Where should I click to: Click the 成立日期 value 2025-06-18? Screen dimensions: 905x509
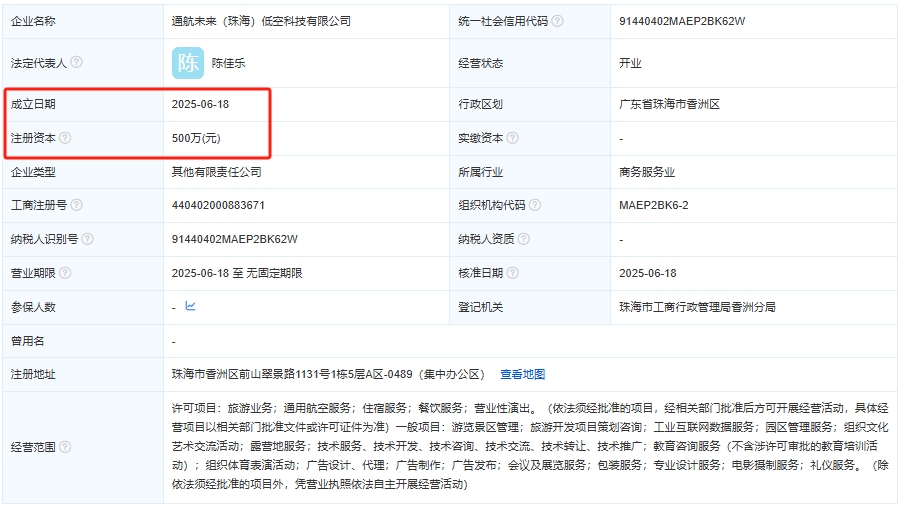200,104
